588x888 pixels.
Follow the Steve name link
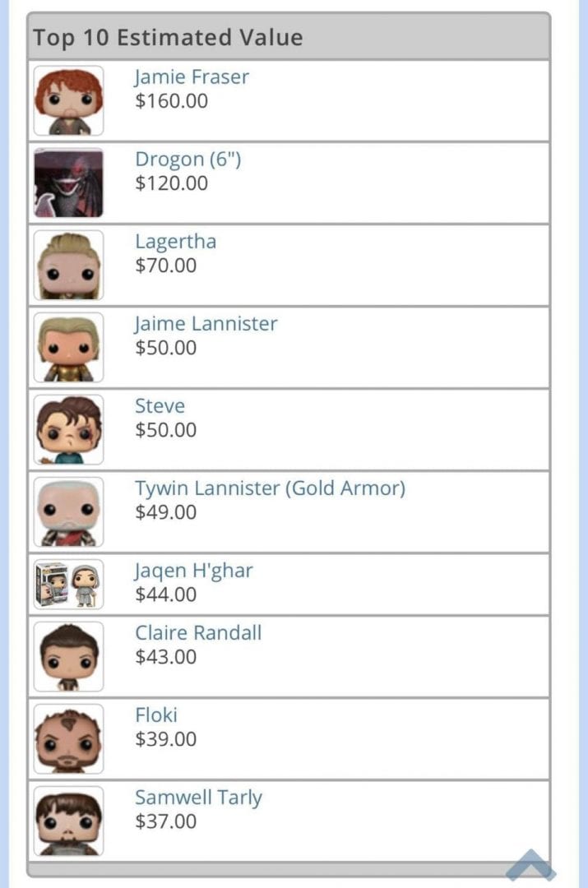[160, 406]
